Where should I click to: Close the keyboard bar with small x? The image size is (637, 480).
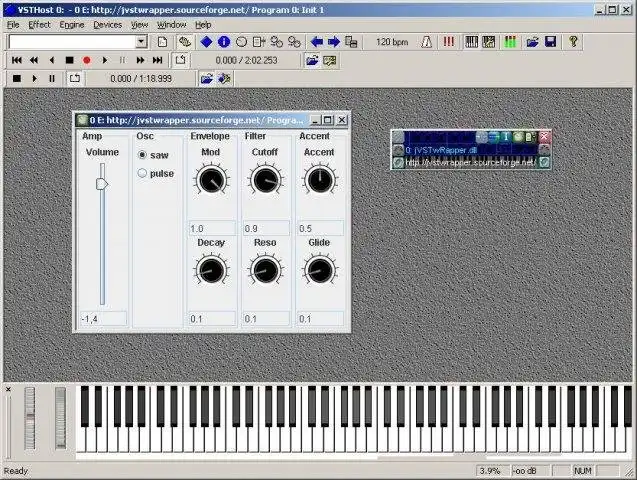click(x=8, y=389)
